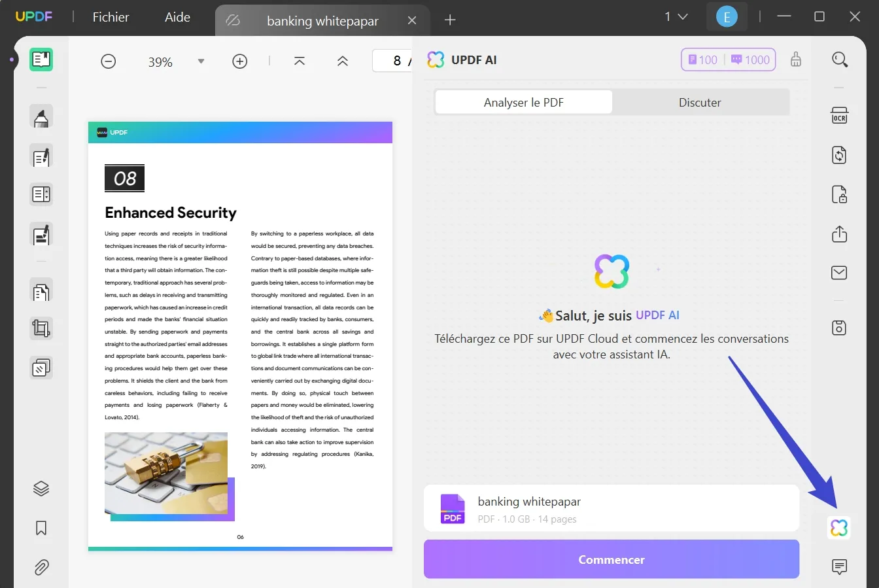879x588 pixels.
Task: Share this file via upload icon
Action: pyautogui.click(x=839, y=233)
